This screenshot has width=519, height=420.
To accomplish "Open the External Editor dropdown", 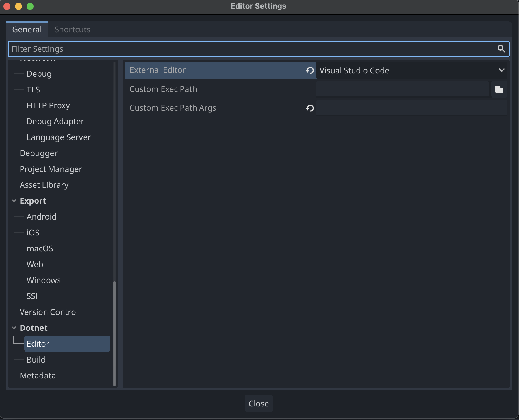I will 412,70.
